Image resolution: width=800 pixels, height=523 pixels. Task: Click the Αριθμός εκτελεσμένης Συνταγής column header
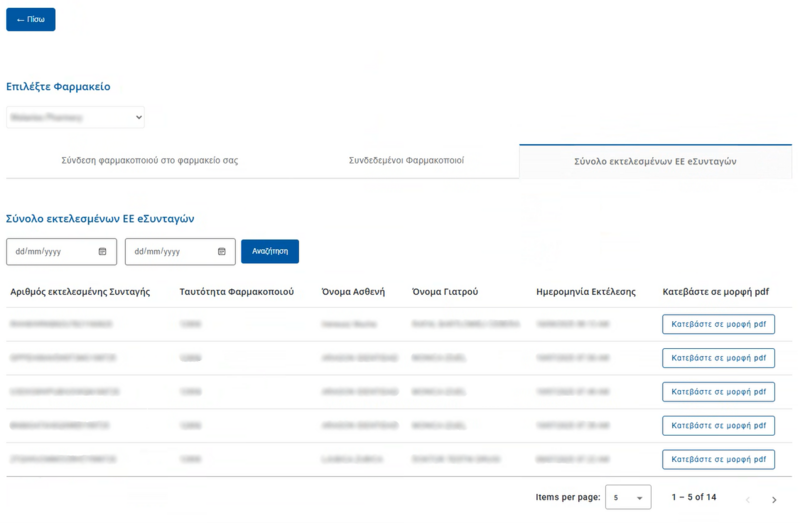(80, 292)
